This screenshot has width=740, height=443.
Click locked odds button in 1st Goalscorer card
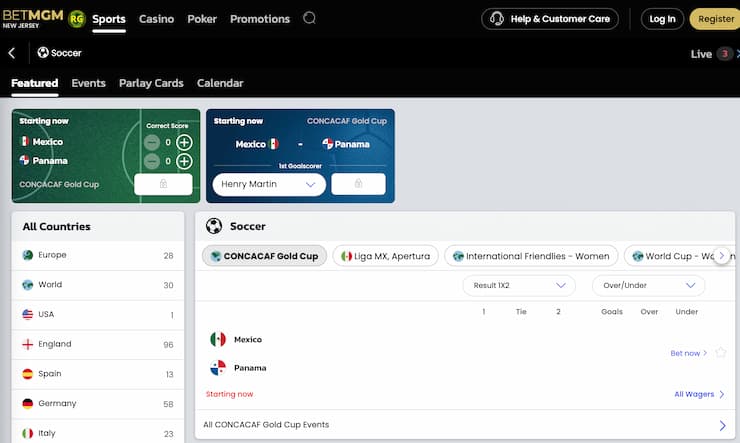click(358, 184)
